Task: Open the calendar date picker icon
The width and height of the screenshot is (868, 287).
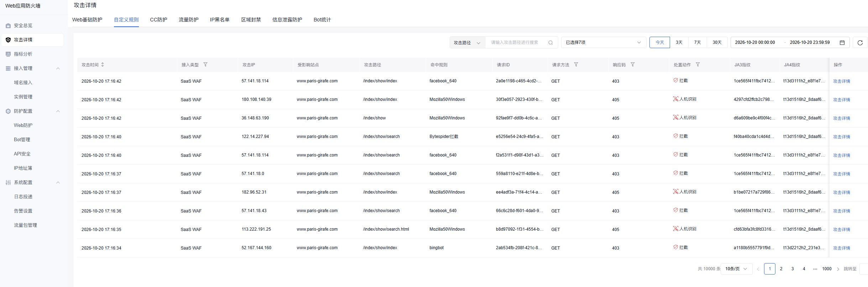Action: click(842, 42)
